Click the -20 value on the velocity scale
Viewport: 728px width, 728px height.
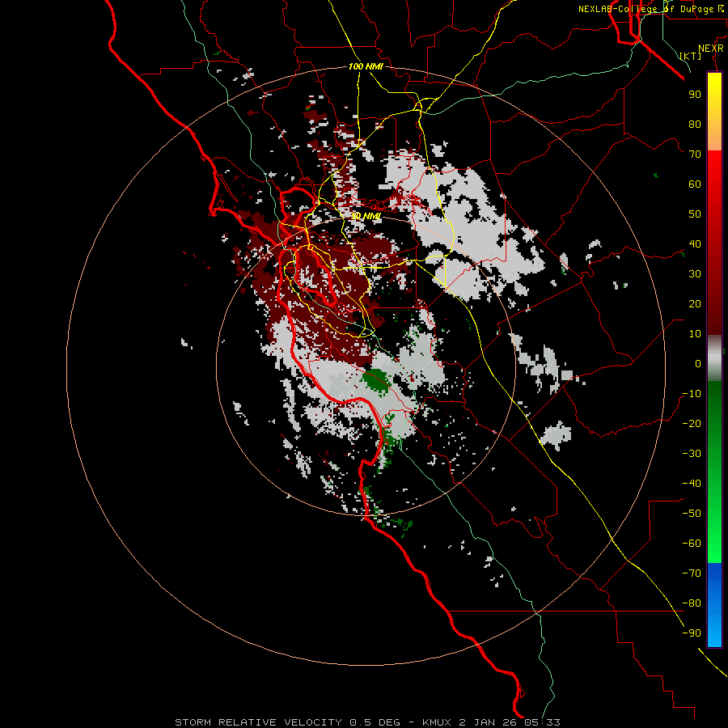click(x=692, y=424)
